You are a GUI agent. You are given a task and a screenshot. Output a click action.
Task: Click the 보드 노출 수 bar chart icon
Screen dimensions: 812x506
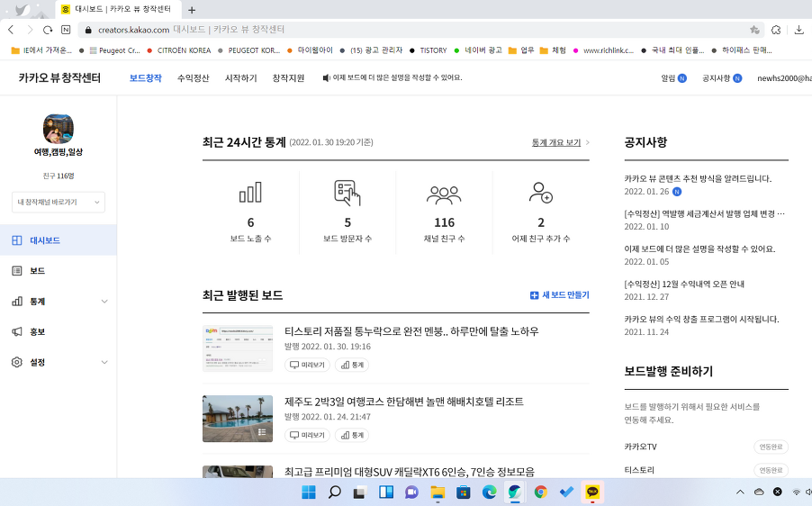point(250,192)
